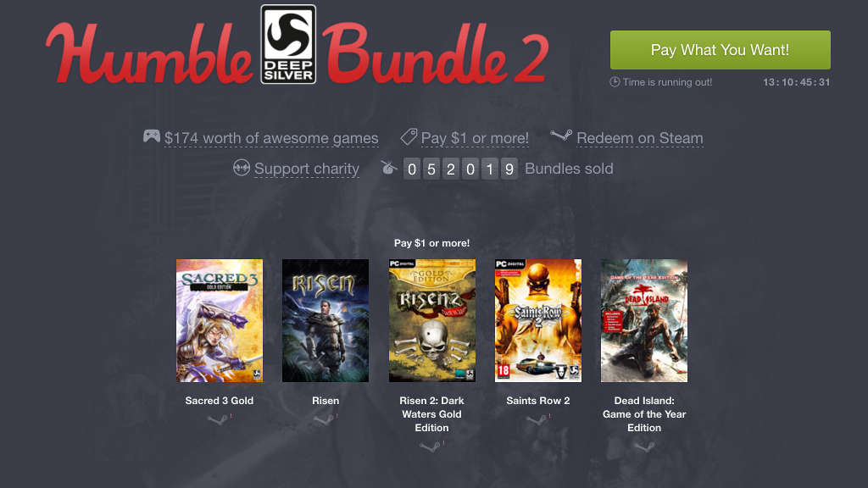Viewport: 868px width, 488px height.
Task: Click the bundles sold counter icon
Action: (x=389, y=167)
